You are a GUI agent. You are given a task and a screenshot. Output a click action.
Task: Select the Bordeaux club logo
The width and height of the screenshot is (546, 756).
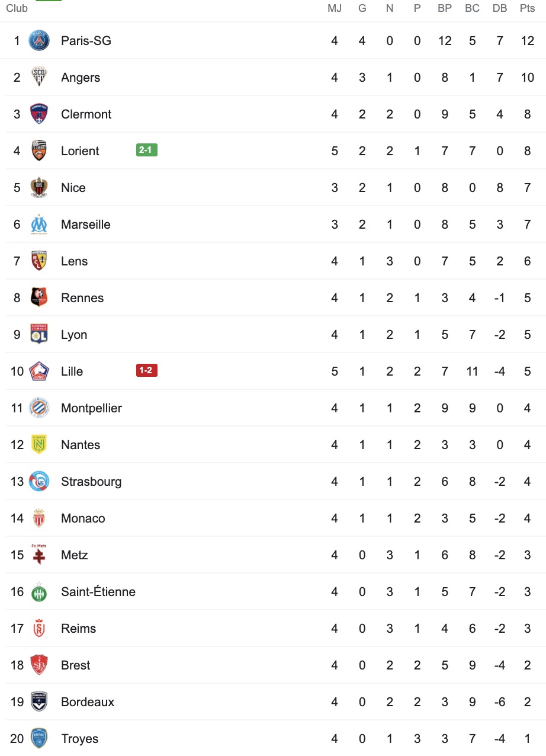(39, 702)
